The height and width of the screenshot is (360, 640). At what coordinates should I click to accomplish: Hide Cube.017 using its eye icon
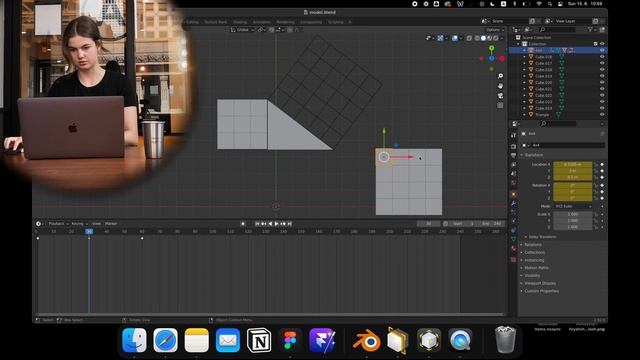tap(602, 63)
